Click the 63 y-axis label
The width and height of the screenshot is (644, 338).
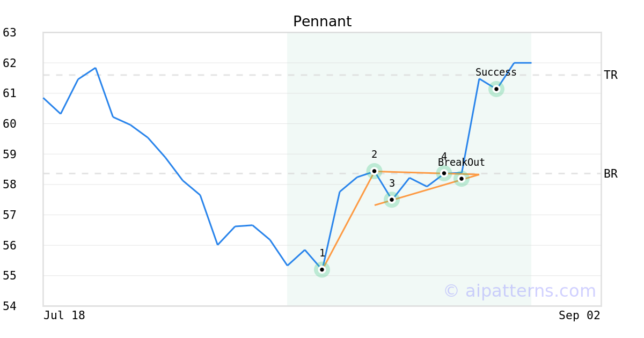pos(10,33)
